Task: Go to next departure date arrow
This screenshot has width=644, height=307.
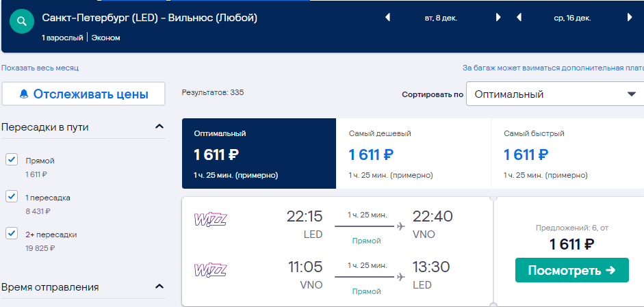Action: 498,18
